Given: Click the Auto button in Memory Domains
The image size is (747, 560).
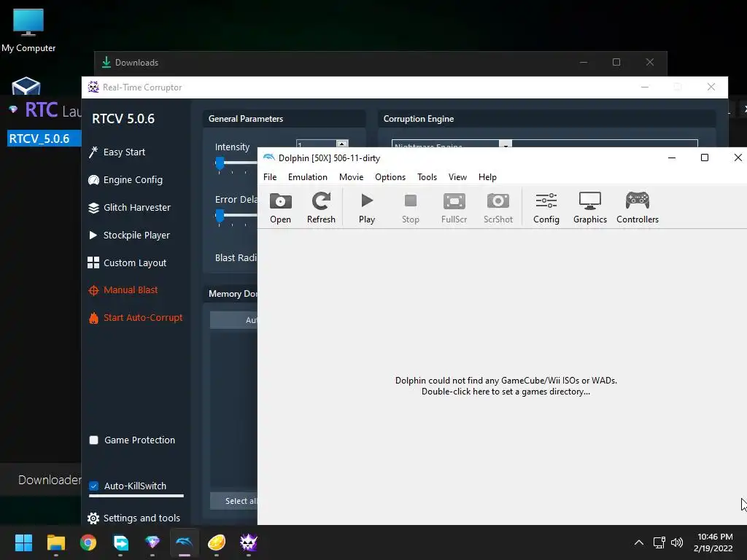Looking at the screenshot, I should click(x=233, y=320).
